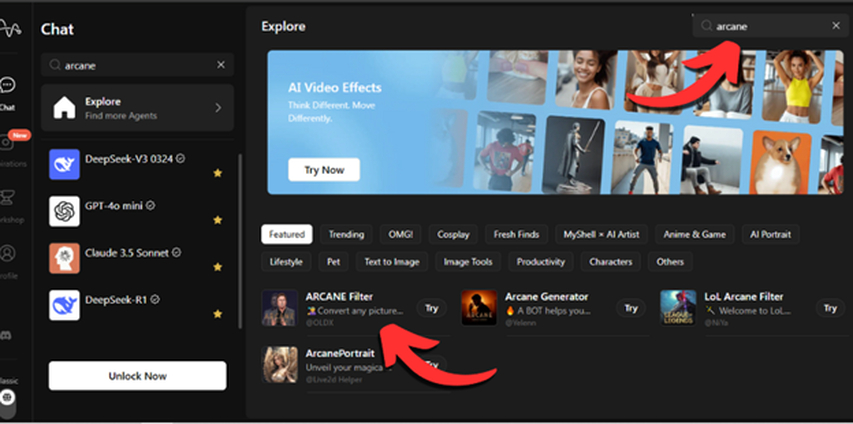Click the Unlock Now button
Image resolution: width=853 pixels, height=424 pixels.
click(x=137, y=376)
